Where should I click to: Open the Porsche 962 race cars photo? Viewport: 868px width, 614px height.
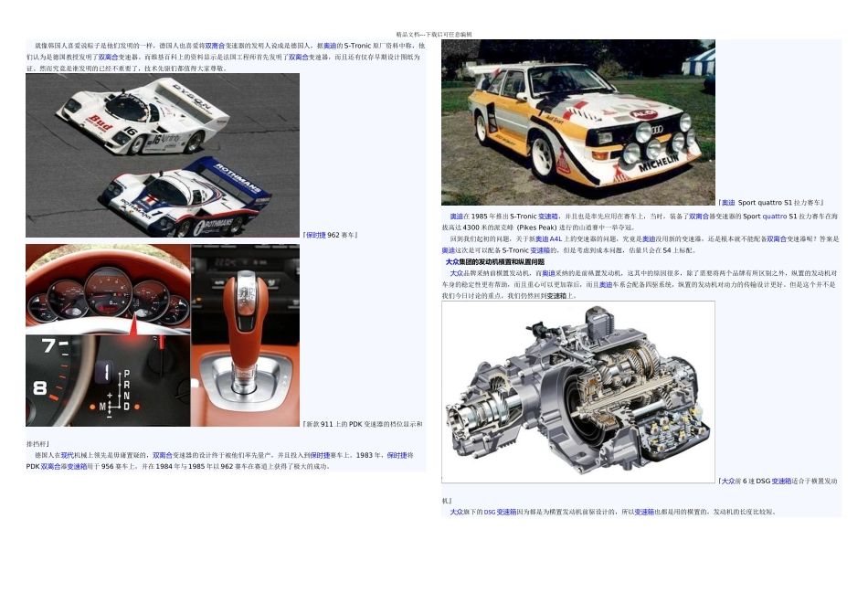click(163, 155)
